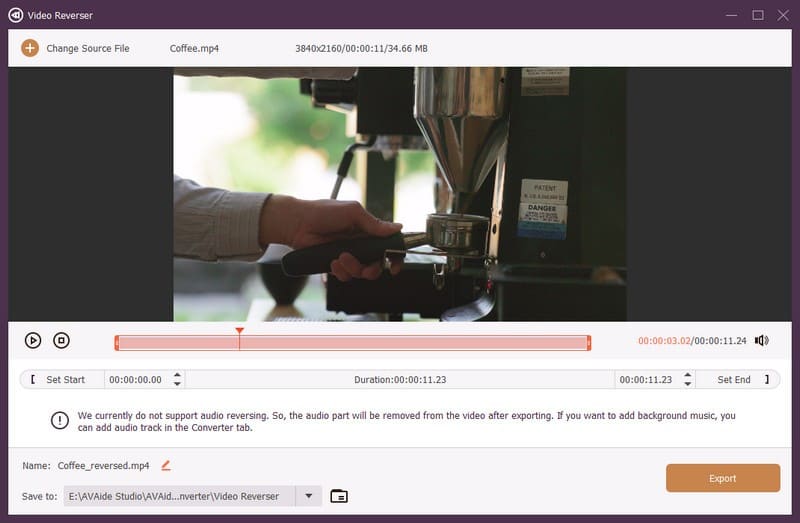Click Change Source File label

88,48
